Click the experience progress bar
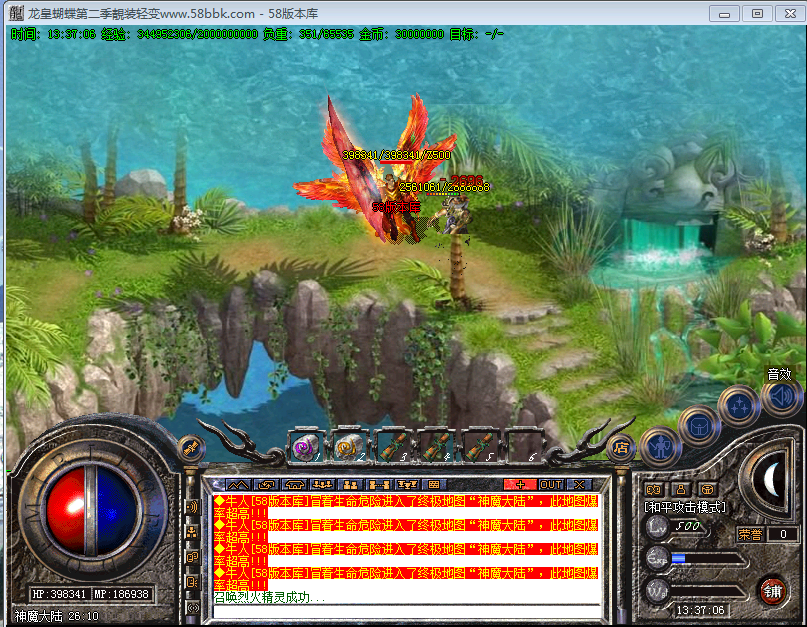The width and height of the screenshot is (807, 627). pyautogui.click(x=708, y=558)
